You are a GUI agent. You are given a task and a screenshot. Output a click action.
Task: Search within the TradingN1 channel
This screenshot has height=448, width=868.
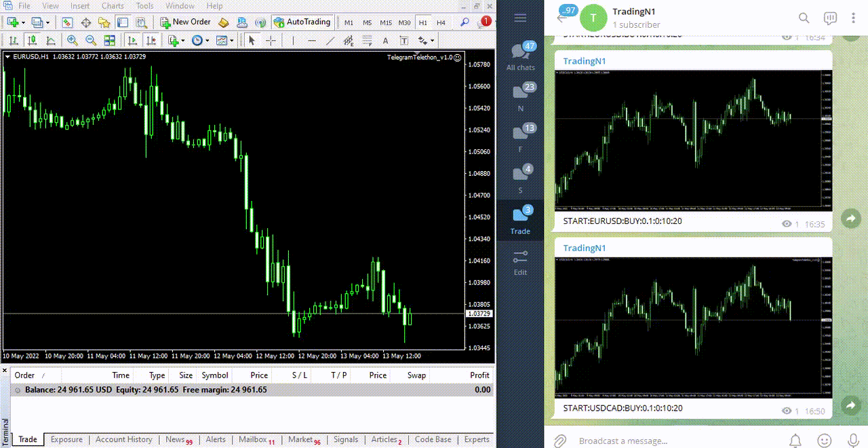[804, 18]
